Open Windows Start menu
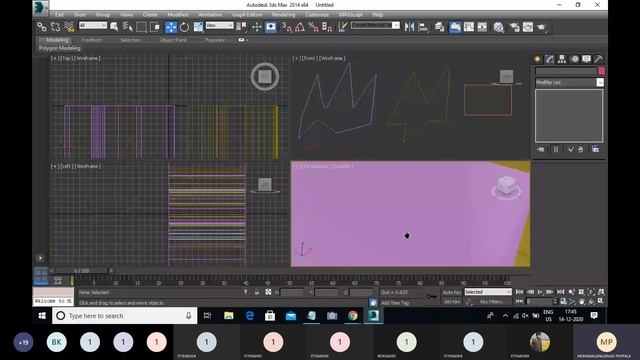 point(42,316)
